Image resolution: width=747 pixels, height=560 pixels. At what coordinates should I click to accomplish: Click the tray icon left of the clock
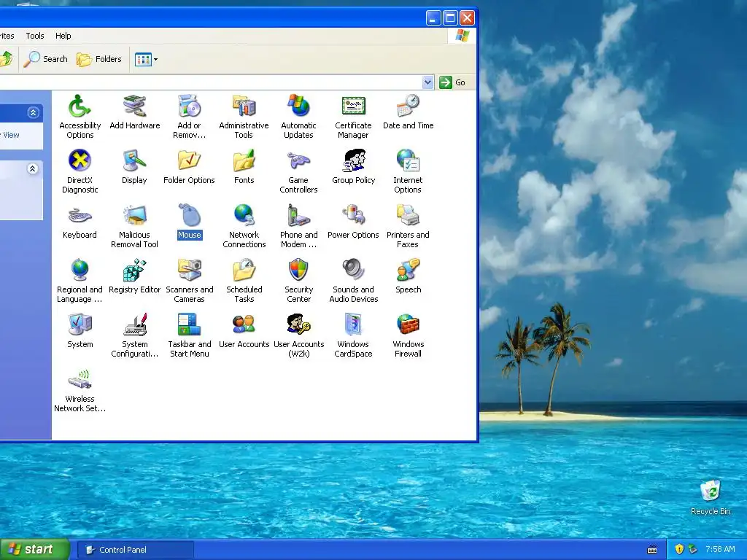point(693,550)
